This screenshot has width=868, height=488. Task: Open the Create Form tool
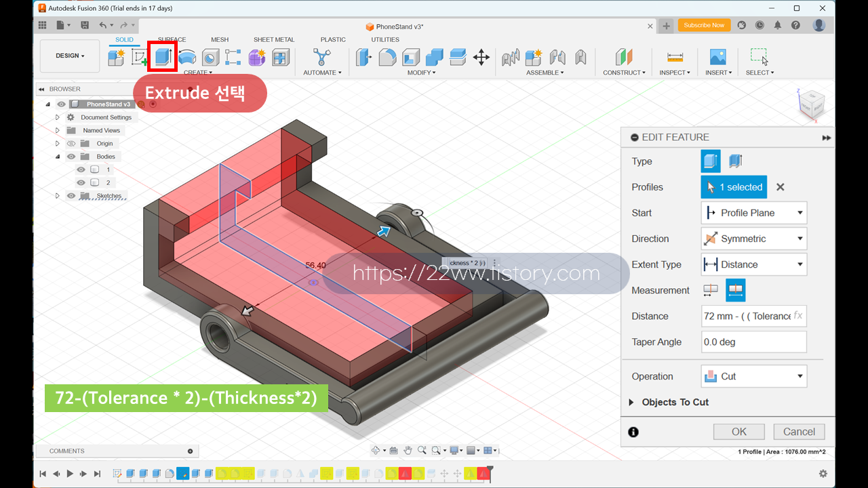click(257, 57)
